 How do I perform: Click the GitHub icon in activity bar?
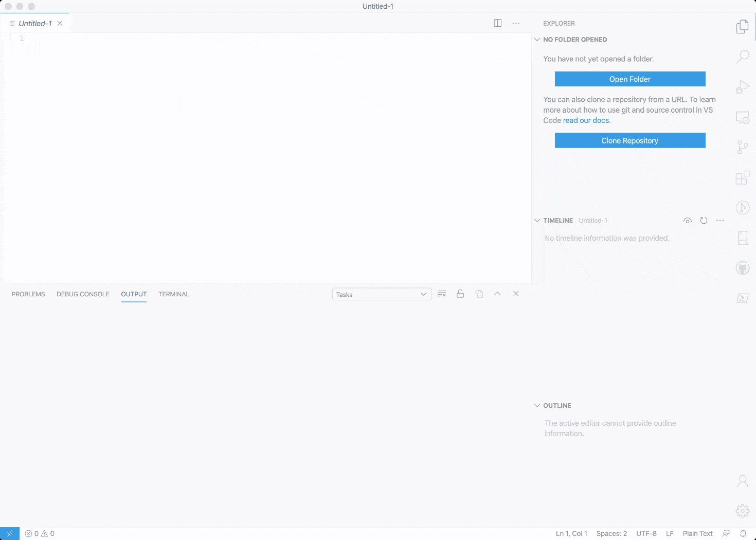coord(743,268)
